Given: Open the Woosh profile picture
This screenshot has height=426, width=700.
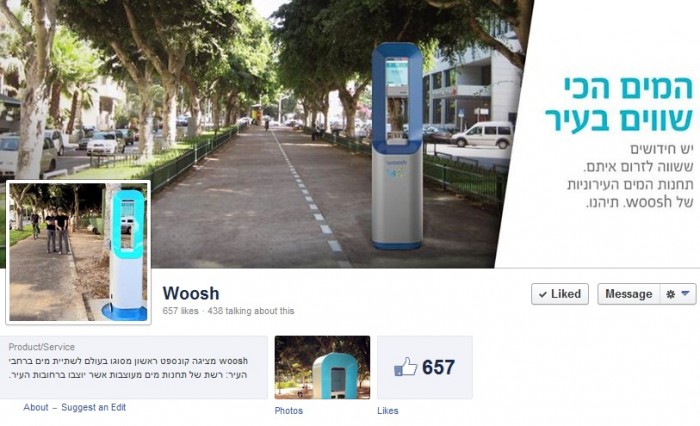Looking at the screenshot, I should pyautogui.click(x=78, y=252).
